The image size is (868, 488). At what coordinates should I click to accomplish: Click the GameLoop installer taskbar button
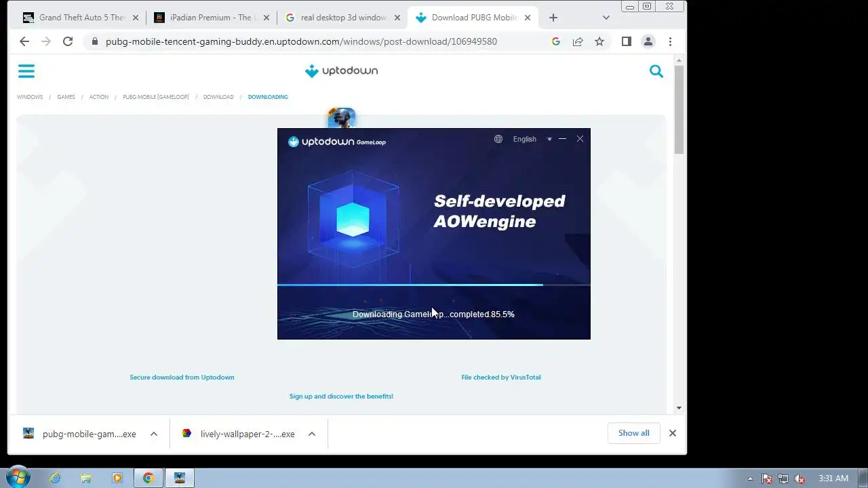(x=180, y=478)
